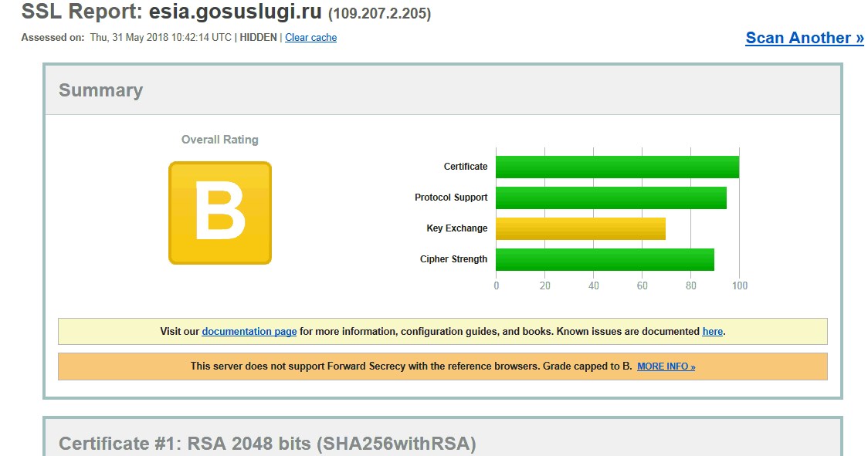Image resolution: width=868 pixels, height=456 pixels.
Task: Click the green Certificate score bar
Action: click(x=617, y=167)
